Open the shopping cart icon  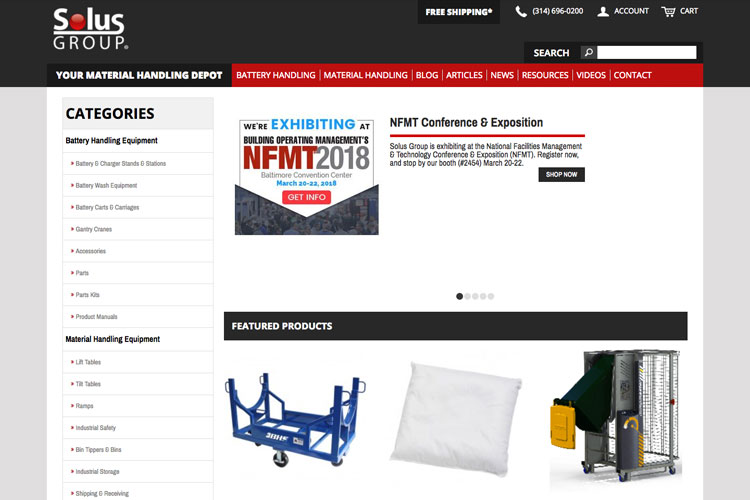tap(668, 11)
